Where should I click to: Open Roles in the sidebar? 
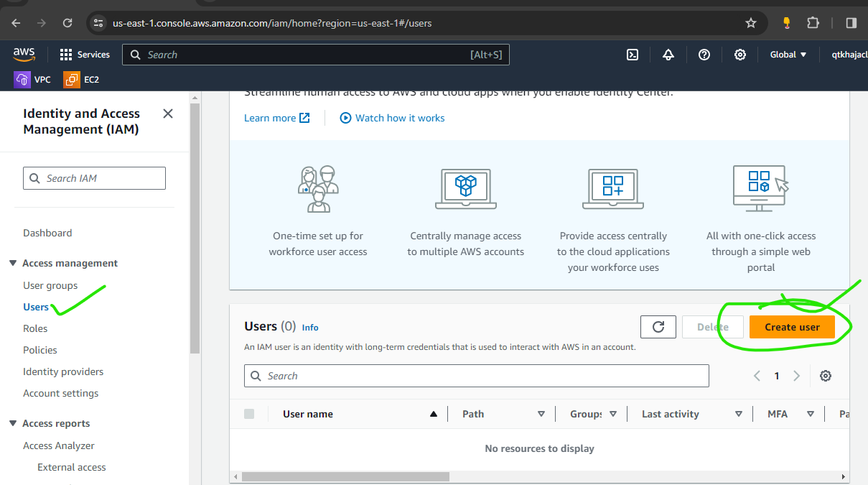pyautogui.click(x=35, y=328)
